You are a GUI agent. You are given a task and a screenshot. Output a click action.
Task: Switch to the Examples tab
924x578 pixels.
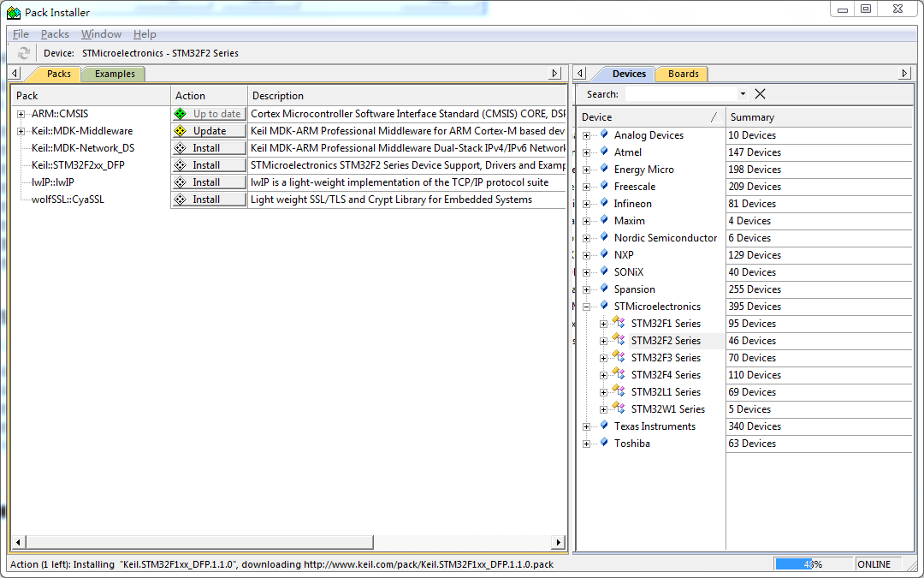(x=115, y=74)
